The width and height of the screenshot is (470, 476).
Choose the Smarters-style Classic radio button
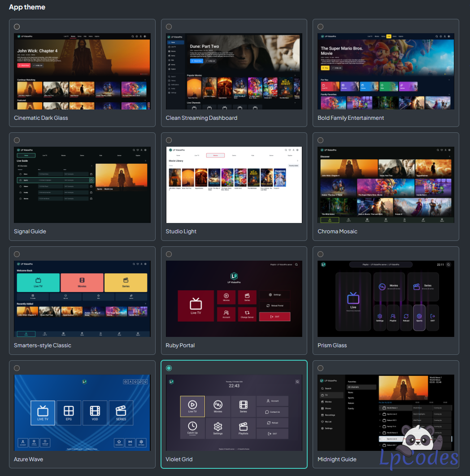click(17, 254)
